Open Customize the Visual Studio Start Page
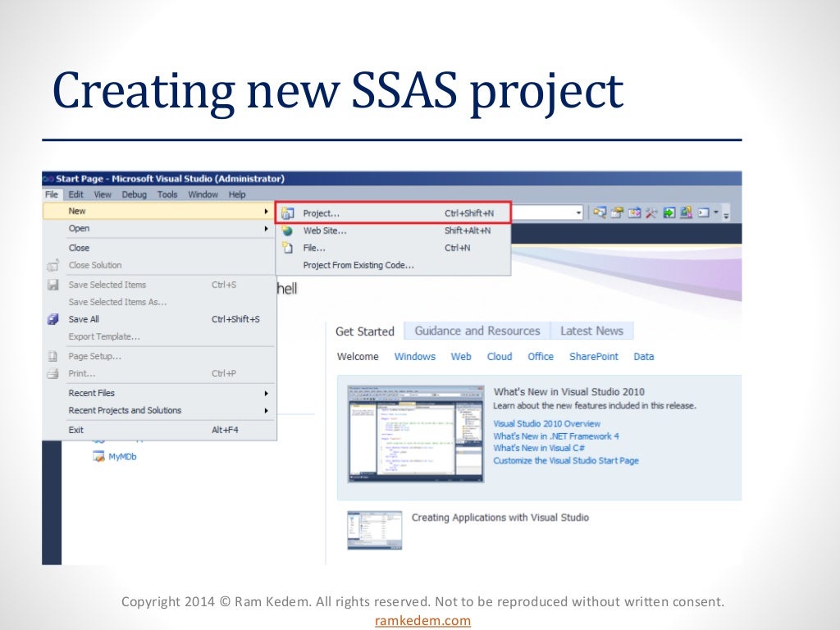The height and width of the screenshot is (630, 840). 566,461
